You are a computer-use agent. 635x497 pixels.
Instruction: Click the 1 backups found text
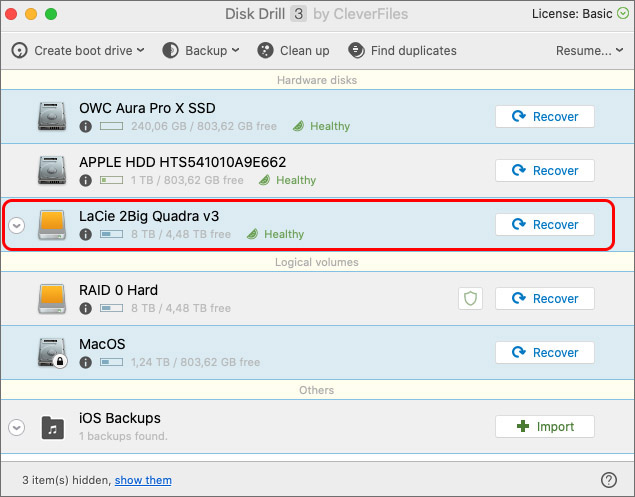(123, 436)
